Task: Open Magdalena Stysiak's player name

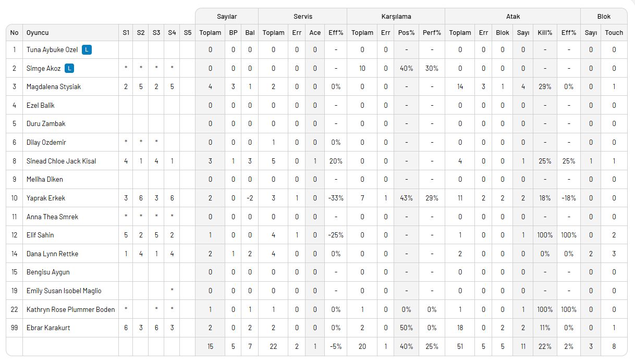Action: pos(54,87)
